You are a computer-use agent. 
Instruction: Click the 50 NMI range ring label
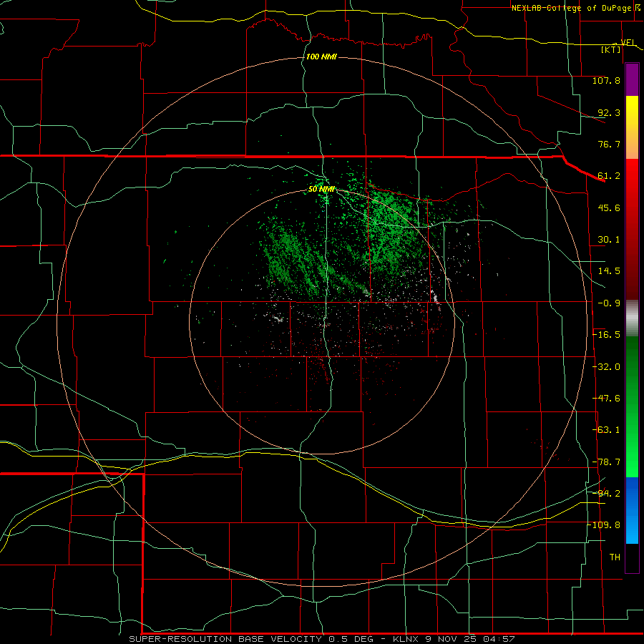point(321,190)
